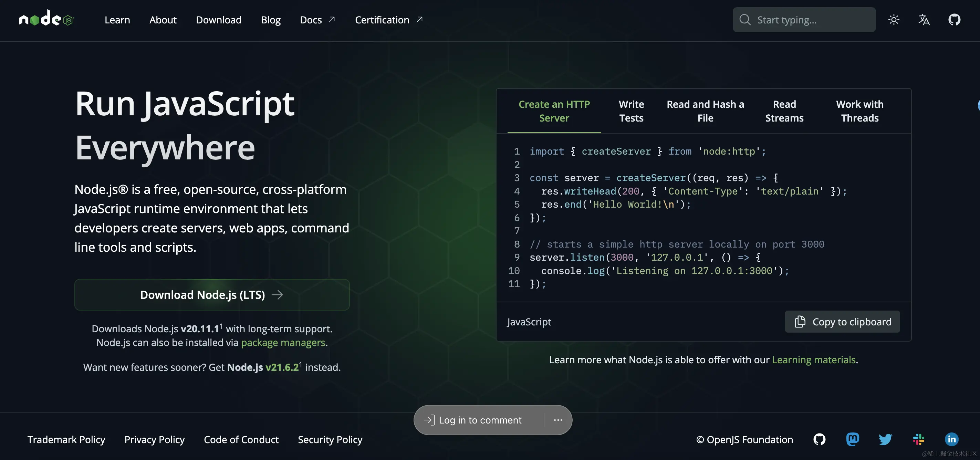Switch to the Read Streams tab
This screenshot has width=980, height=460.
(784, 111)
